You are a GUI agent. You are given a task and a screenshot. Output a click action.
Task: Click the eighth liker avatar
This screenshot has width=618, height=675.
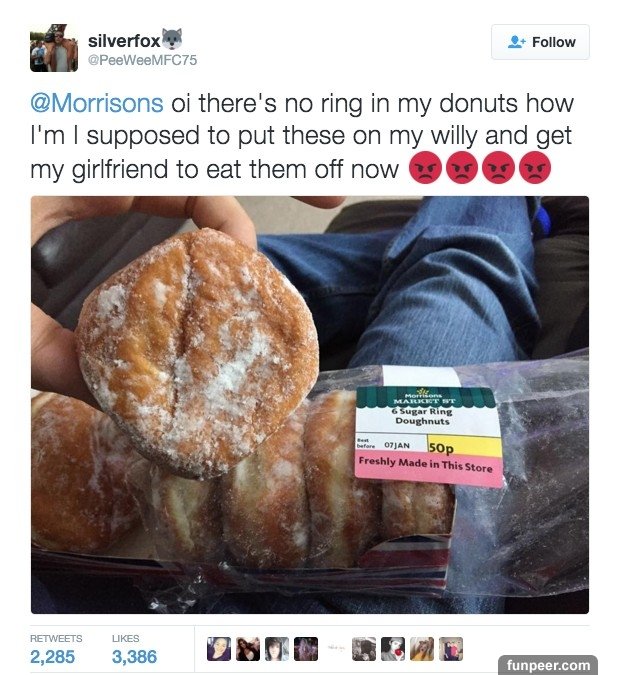tap(422, 649)
